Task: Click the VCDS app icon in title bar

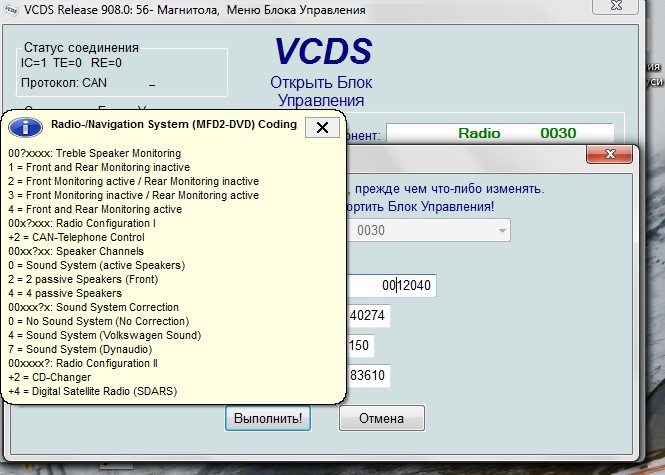Action: click(x=10, y=10)
